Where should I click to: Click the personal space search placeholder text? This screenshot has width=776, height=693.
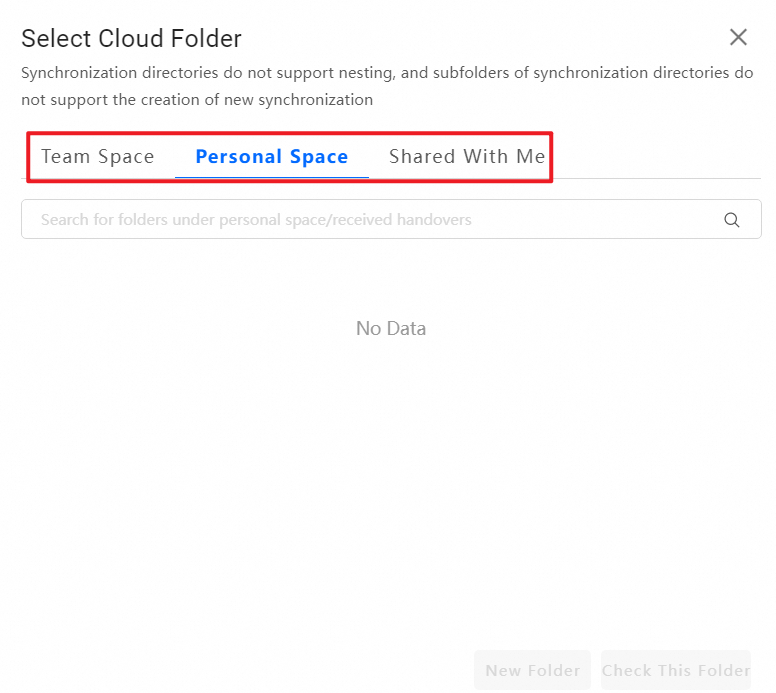[256, 220]
